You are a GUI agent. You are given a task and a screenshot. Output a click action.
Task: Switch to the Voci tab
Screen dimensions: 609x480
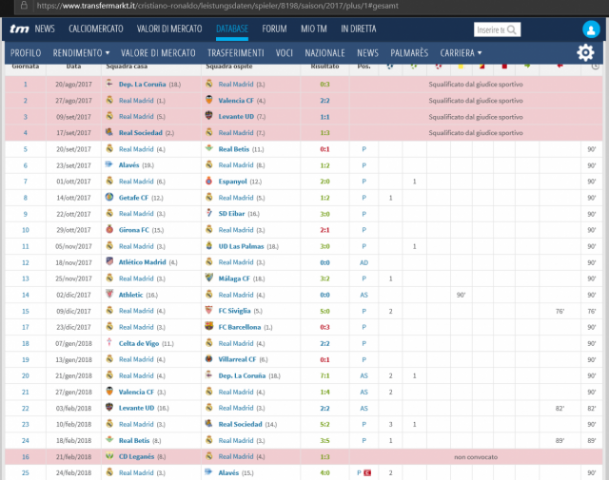pos(284,53)
